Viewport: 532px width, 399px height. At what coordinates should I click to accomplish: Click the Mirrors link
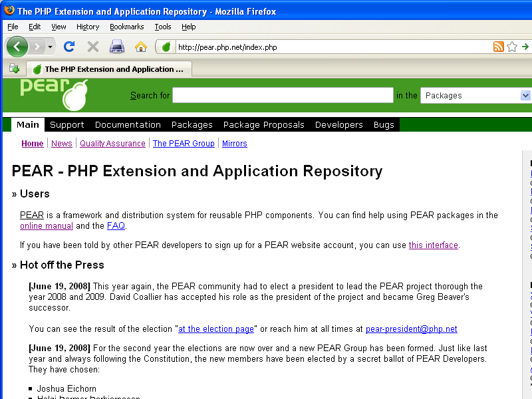tap(235, 144)
